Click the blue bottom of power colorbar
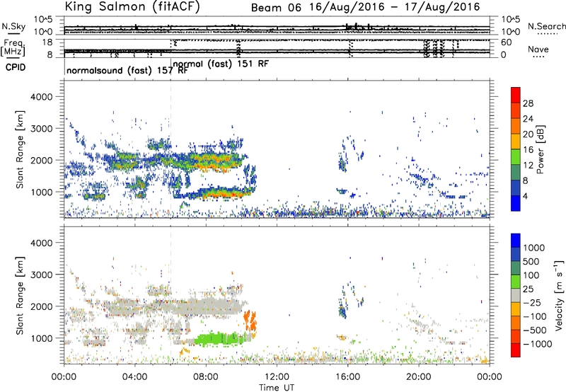The image size is (566, 392). pyautogui.click(x=516, y=204)
